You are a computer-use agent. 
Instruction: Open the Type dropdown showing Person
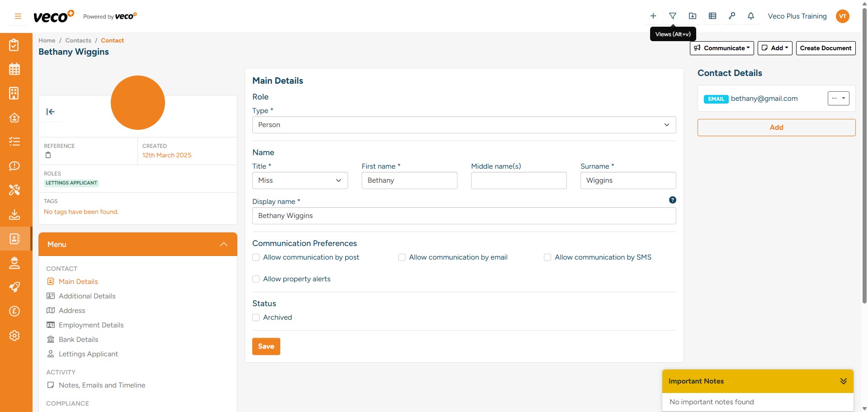(x=464, y=124)
